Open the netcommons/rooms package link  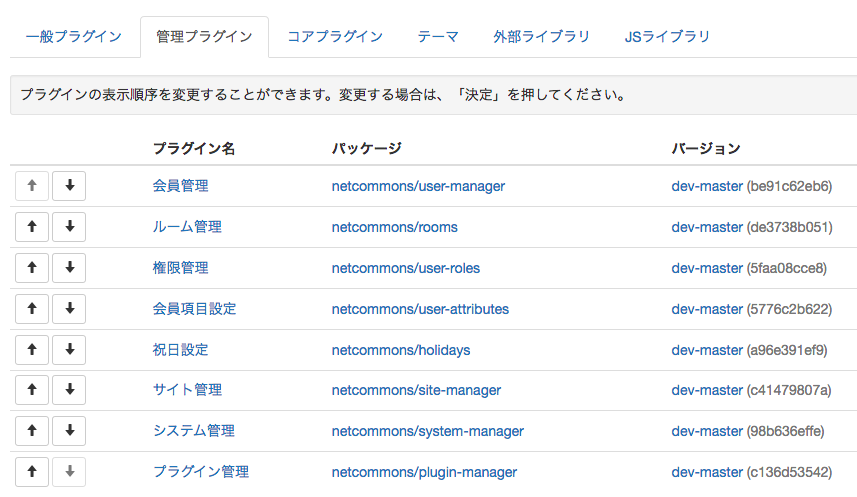[x=395, y=227]
